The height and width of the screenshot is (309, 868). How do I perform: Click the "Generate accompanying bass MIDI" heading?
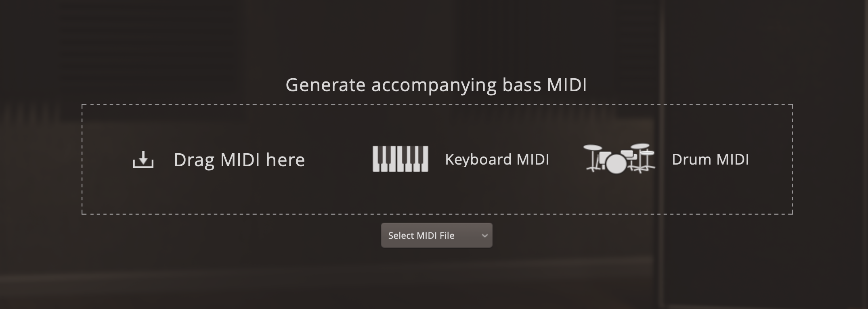pyautogui.click(x=436, y=85)
